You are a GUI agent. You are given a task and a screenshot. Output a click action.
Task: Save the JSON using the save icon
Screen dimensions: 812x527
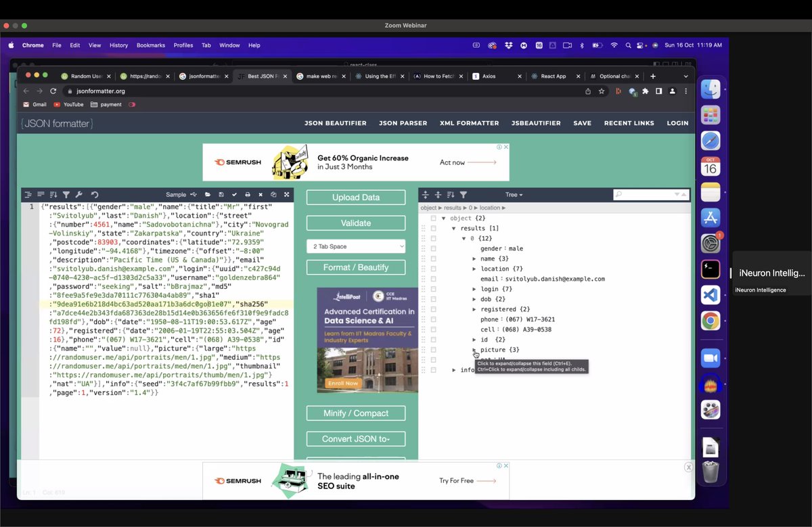(221, 195)
